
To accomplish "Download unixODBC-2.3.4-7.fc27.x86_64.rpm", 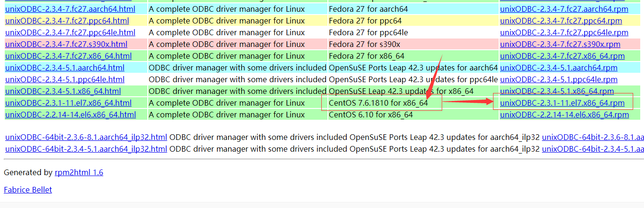I will (x=562, y=56).
